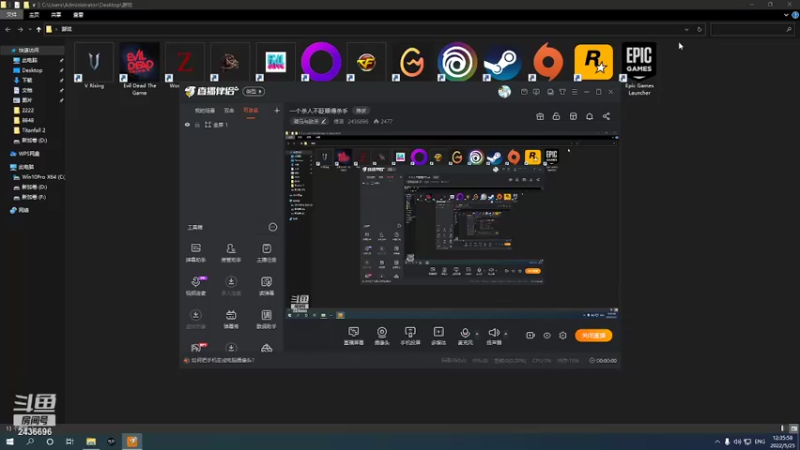Open the File menu in Explorer
800x450 pixels.
click(x=11, y=15)
